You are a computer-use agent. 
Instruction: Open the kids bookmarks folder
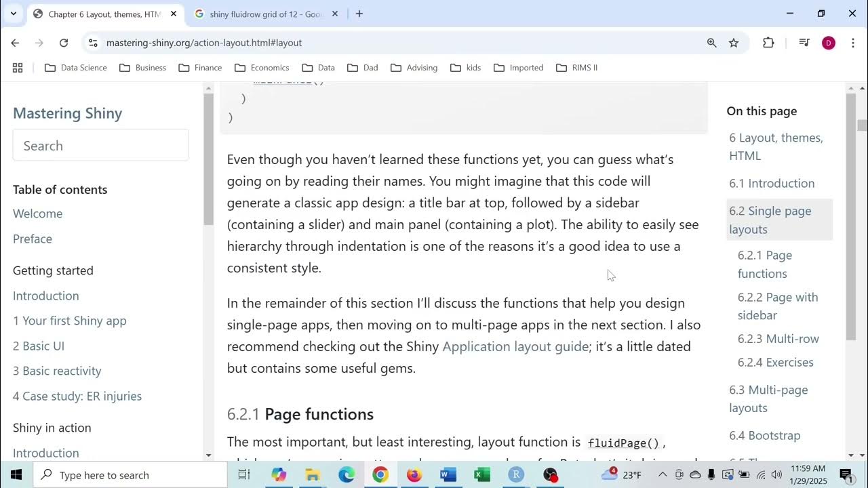[465, 68]
